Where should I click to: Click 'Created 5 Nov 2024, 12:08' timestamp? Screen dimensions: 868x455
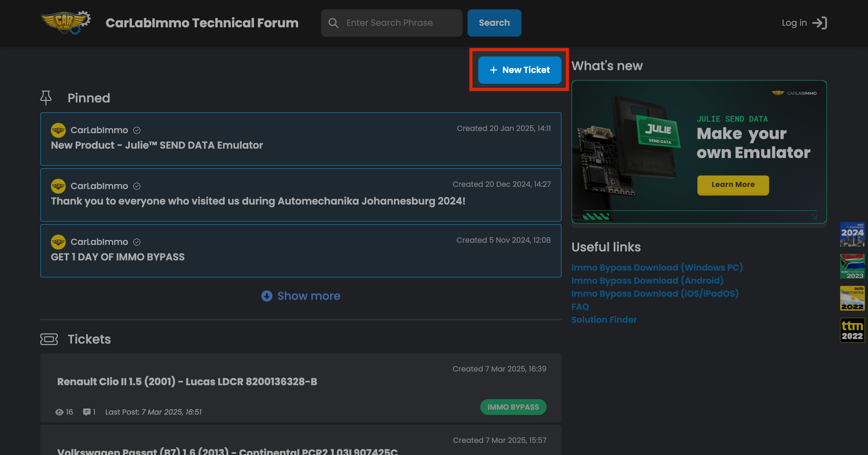pyautogui.click(x=503, y=240)
